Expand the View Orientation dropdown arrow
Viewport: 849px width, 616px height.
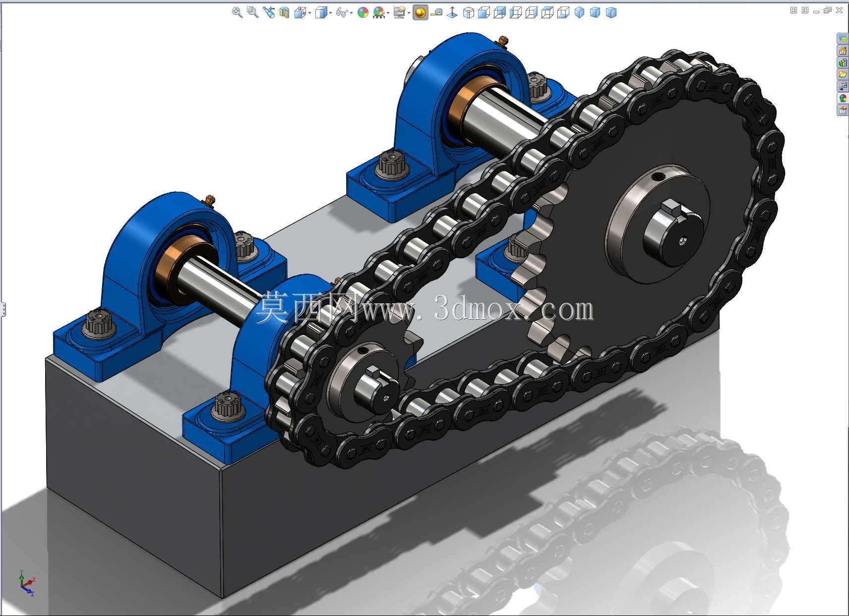pyautogui.click(x=309, y=13)
